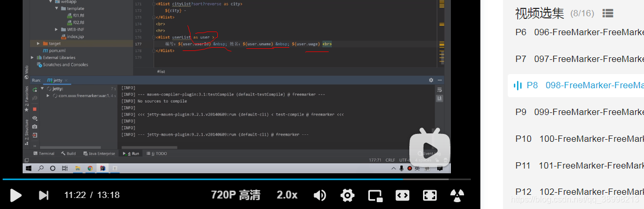Toggle wide-screen player mode

(x=402, y=195)
